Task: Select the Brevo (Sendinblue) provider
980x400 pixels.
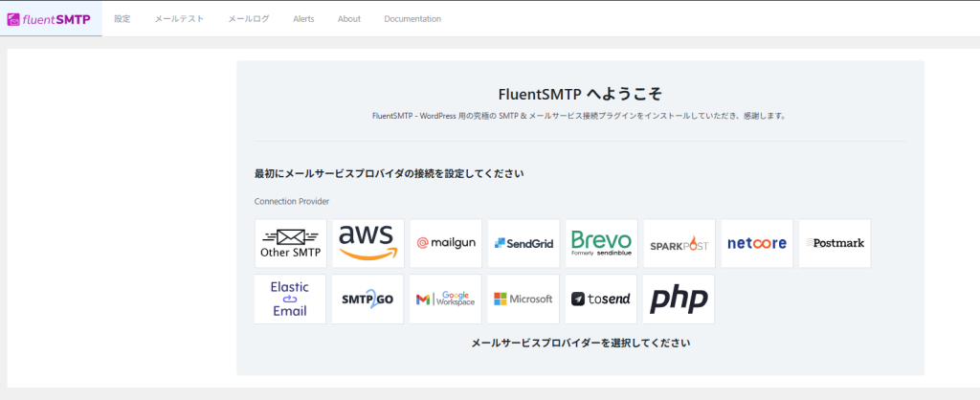Action: 601,243
